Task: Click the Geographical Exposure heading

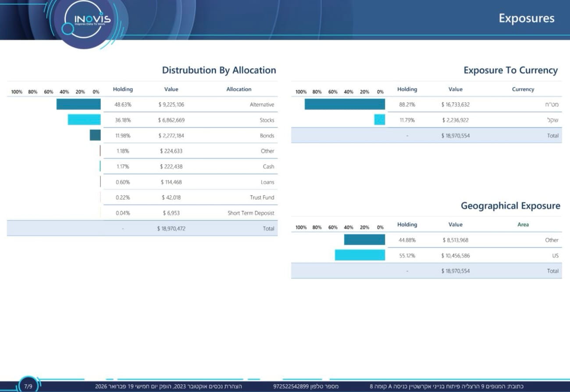Action: coord(510,206)
